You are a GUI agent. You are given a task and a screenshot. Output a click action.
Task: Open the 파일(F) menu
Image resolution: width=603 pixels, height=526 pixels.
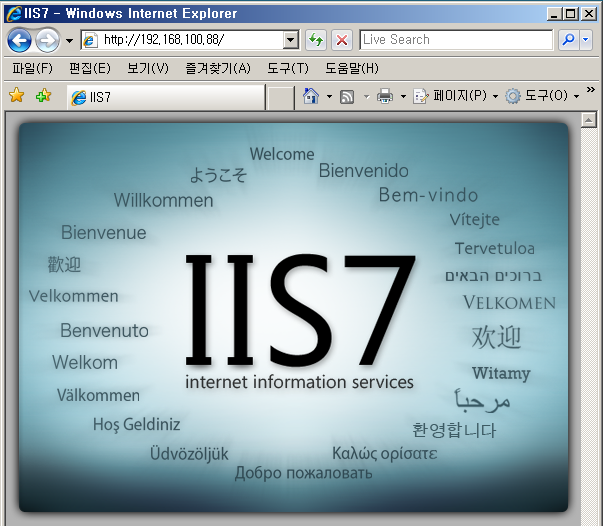[x=32, y=68]
